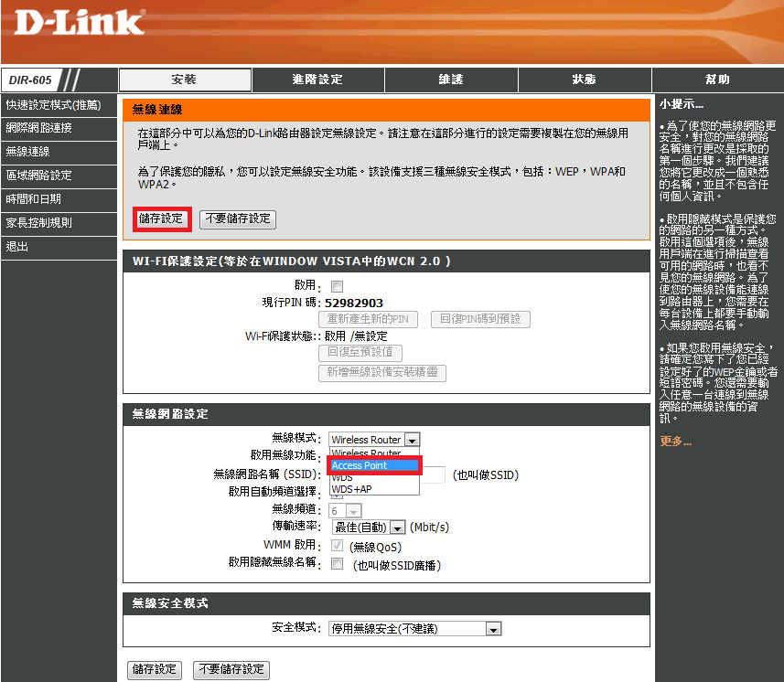The image size is (784, 682).
Task: Choose Access Point from dropdown list
Action: tap(374, 465)
